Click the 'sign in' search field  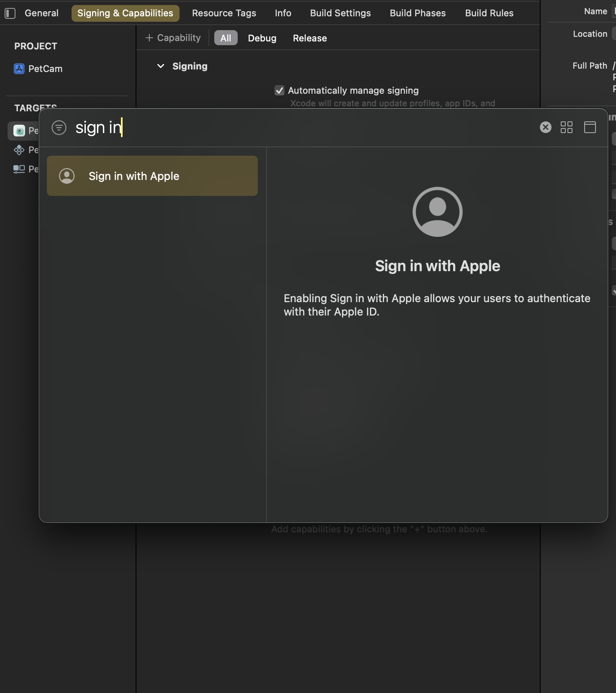[x=301, y=128]
